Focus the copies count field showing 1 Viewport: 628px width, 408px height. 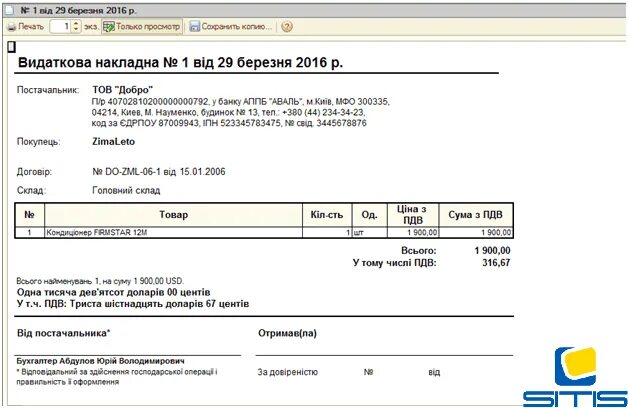pos(60,27)
